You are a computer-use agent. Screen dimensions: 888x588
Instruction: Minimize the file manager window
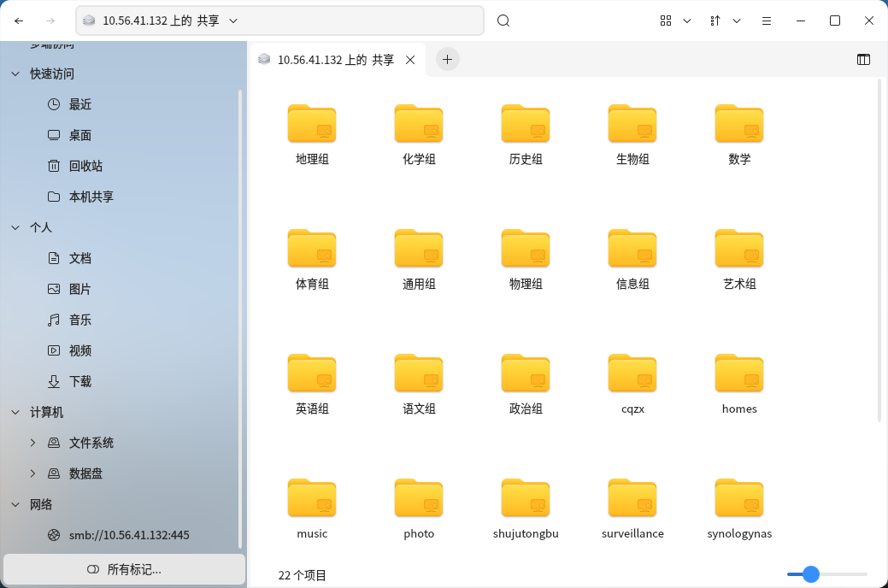click(x=801, y=21)
